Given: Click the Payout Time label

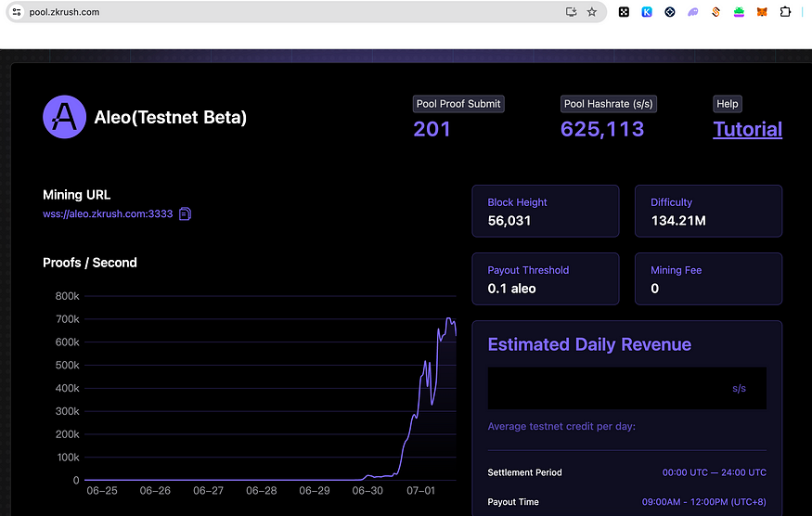Looking at the screenshot, I should click(x=513, y=502).
